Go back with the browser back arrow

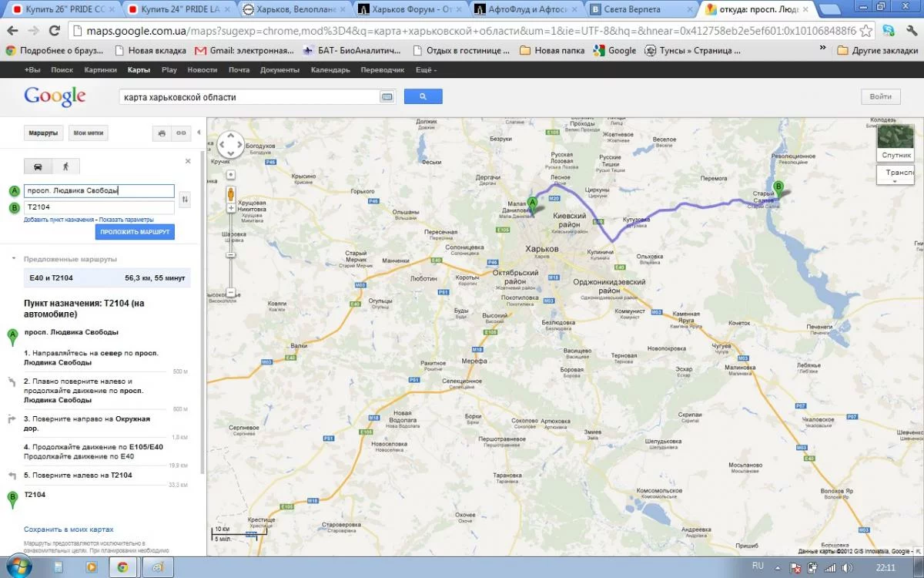13,31
